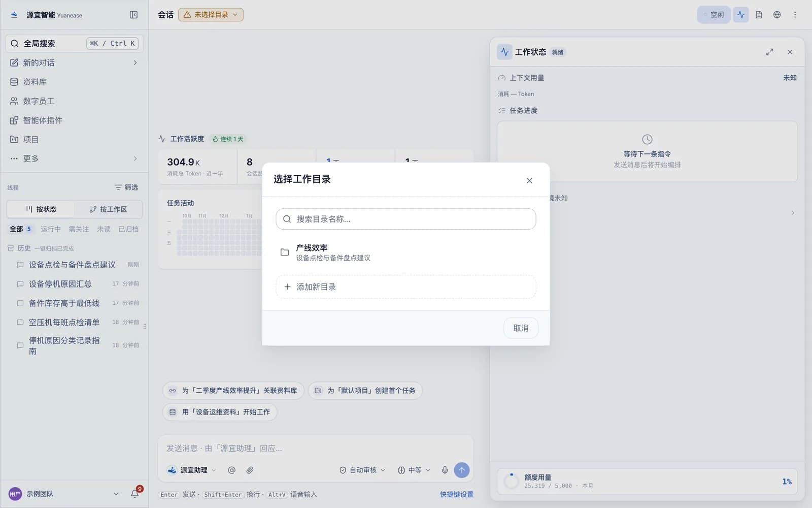
Task: Open 数字员工 in sidebar
Action: 74,101
